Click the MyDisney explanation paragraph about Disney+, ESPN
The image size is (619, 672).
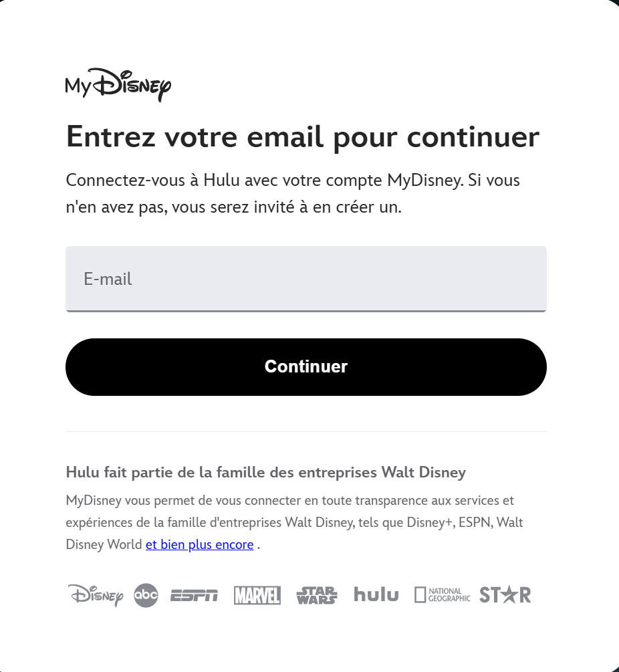click(x=295, y=522)
